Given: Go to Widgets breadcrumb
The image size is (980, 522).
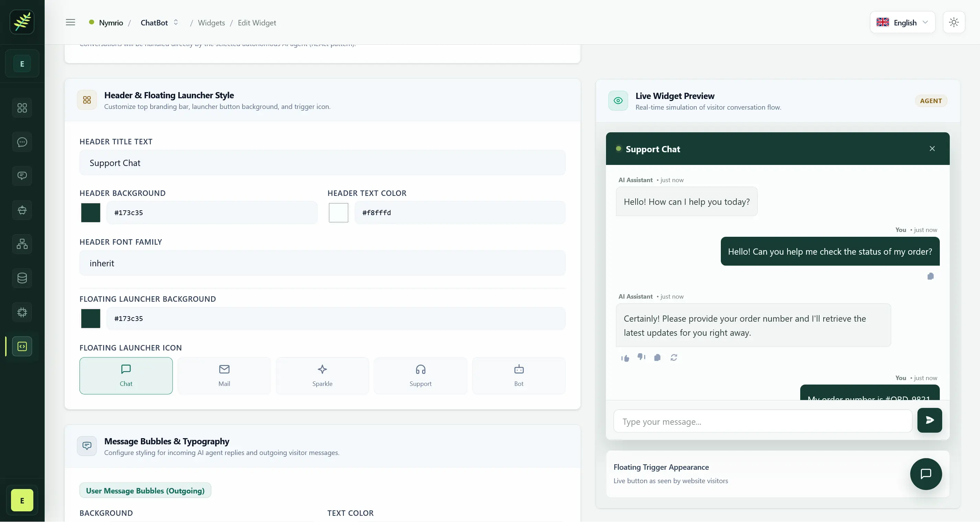Looking at the screenshot, I should (211, 23).
